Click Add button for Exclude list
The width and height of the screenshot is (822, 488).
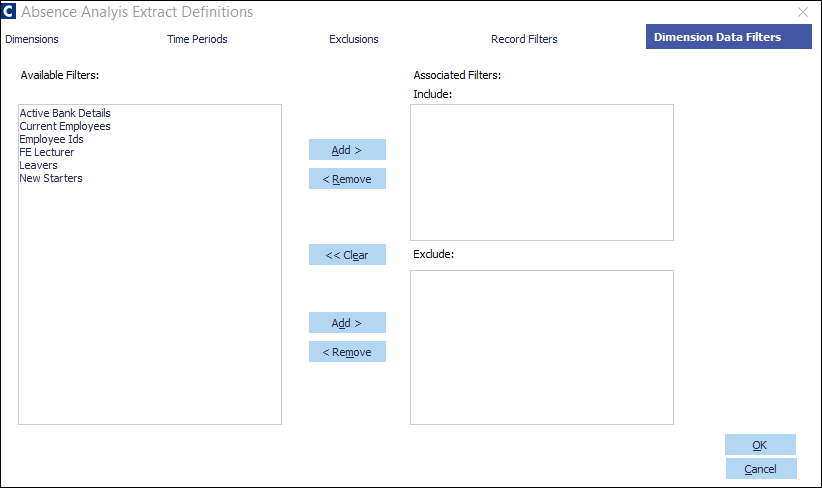coord(347,323)
